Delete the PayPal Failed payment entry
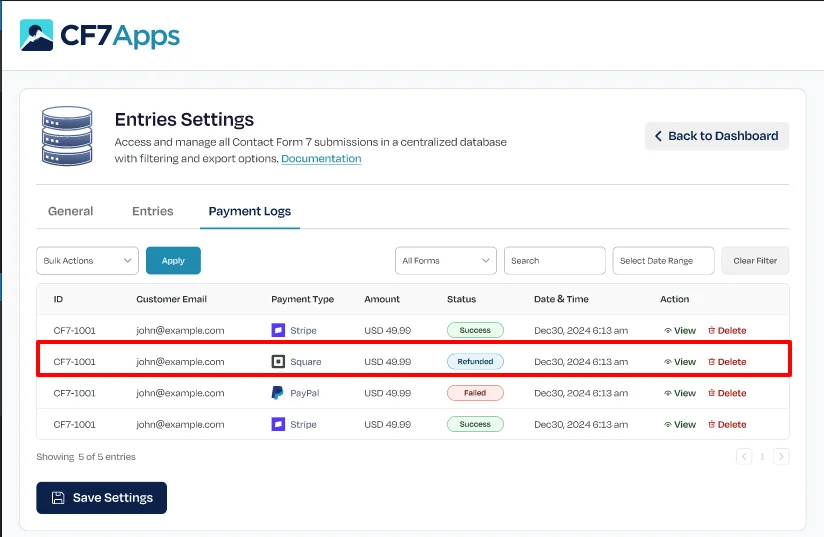 727,393
